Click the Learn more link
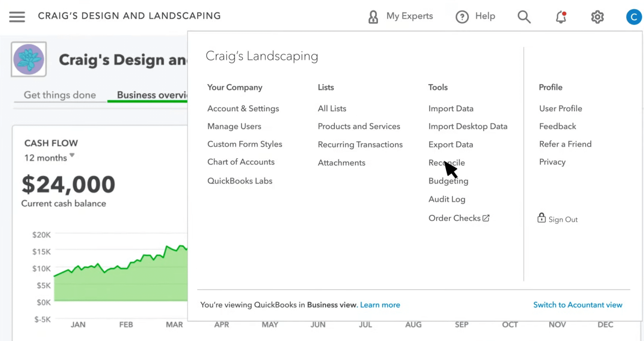This screenshot has height=341, width=644. (x=380, y=305)
